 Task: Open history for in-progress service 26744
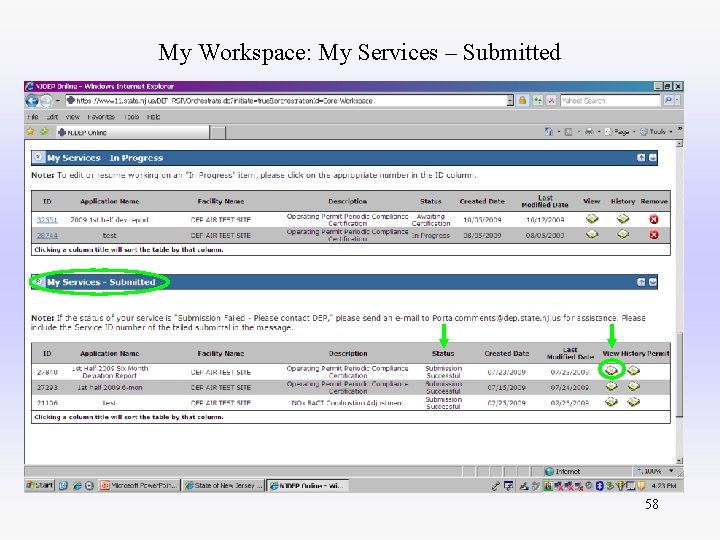coord(623,235)
